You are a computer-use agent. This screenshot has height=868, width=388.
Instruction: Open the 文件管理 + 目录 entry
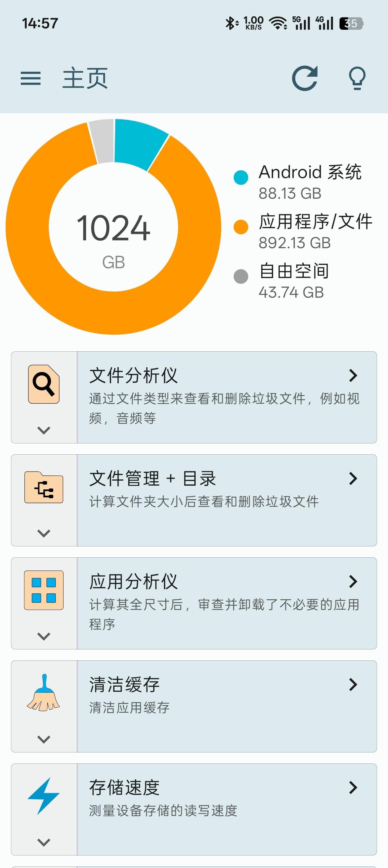point(227,500)
